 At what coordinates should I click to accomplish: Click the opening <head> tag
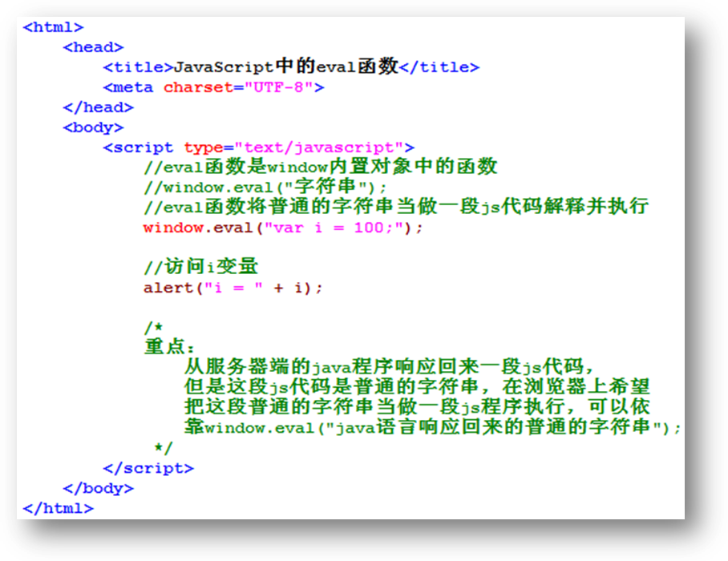tap(93, 47)
